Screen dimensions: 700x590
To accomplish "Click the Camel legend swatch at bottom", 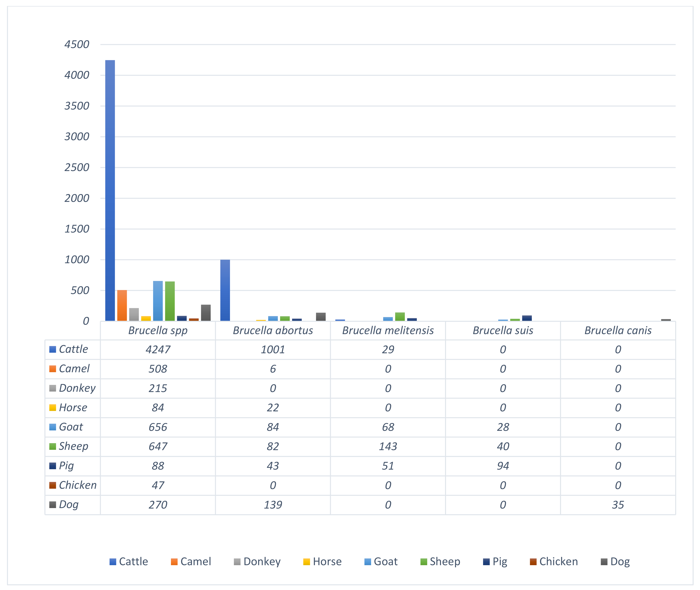I will pyautogui.click(x=174, y=562).
